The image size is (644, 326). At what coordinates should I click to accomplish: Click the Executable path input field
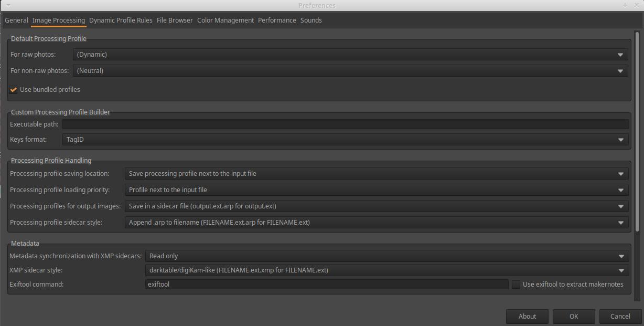coord(345,124)
